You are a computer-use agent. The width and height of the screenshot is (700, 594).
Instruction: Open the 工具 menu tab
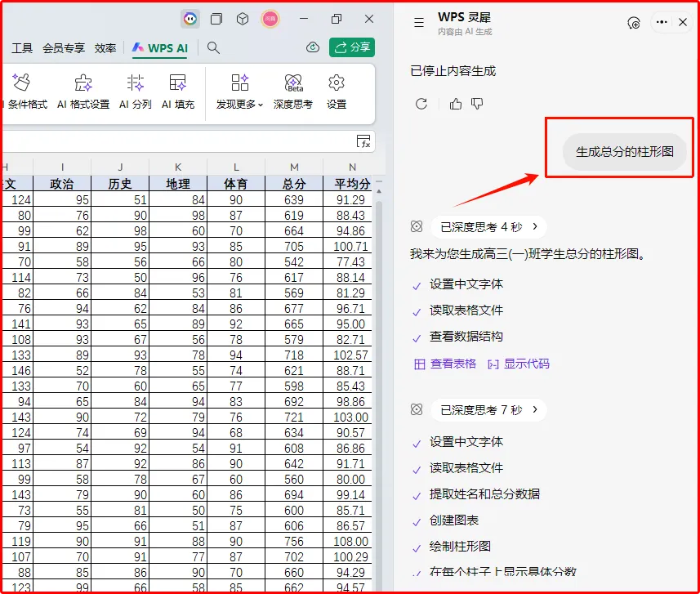pyautogui.click(x=22, y=47)
